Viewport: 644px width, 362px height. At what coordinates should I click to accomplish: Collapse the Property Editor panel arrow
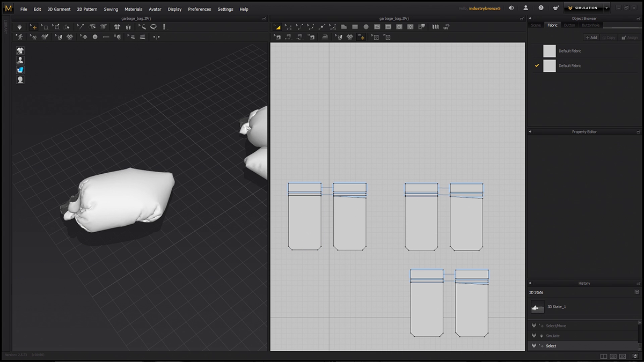pyautogui.click(x=530, y=131)
